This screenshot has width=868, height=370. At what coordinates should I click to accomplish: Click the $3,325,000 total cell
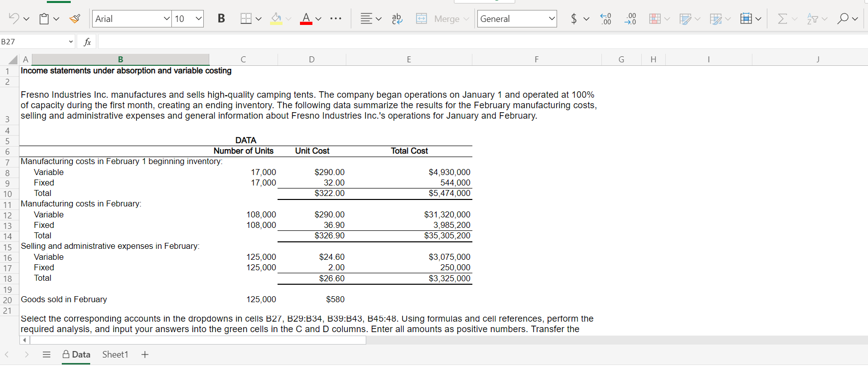tap(409, 278)
